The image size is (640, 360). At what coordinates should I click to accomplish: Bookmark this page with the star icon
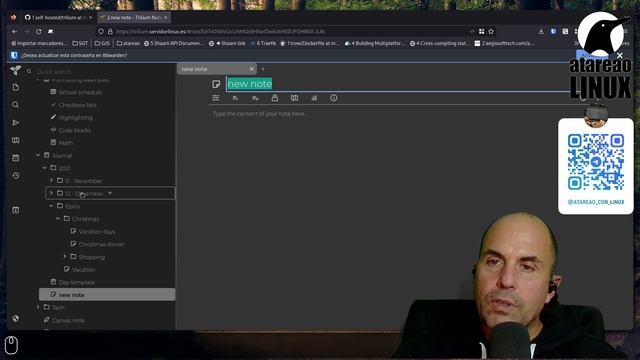491,31
